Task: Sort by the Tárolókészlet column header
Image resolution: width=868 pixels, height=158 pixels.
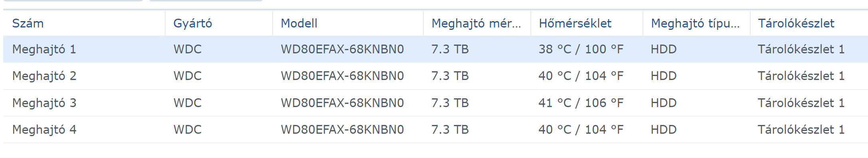Action: 809,23
